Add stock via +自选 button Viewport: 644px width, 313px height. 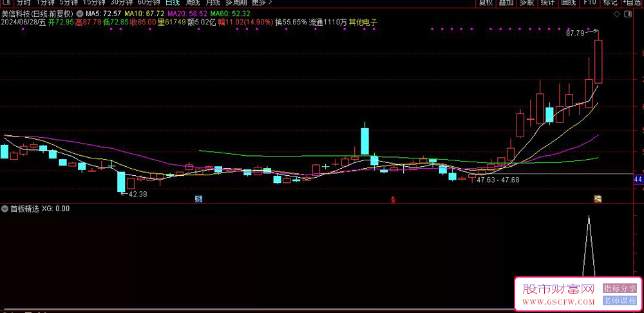[x=632, y=3]
